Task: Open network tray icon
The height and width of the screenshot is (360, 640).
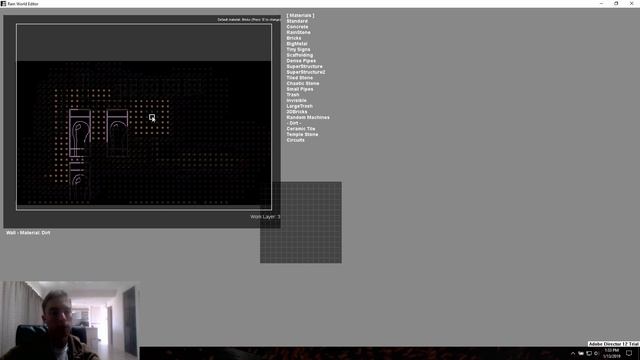Action: click(x=589, y=353)
